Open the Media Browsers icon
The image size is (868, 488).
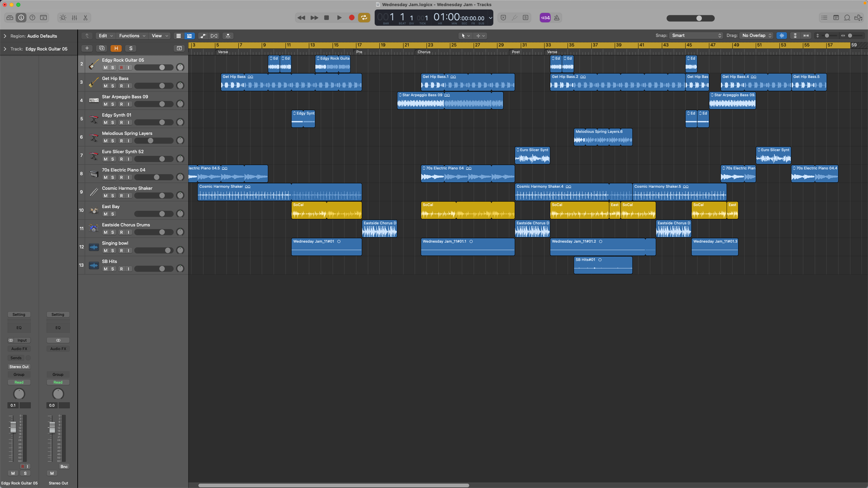pyautogui.click(x=859, y=18)
